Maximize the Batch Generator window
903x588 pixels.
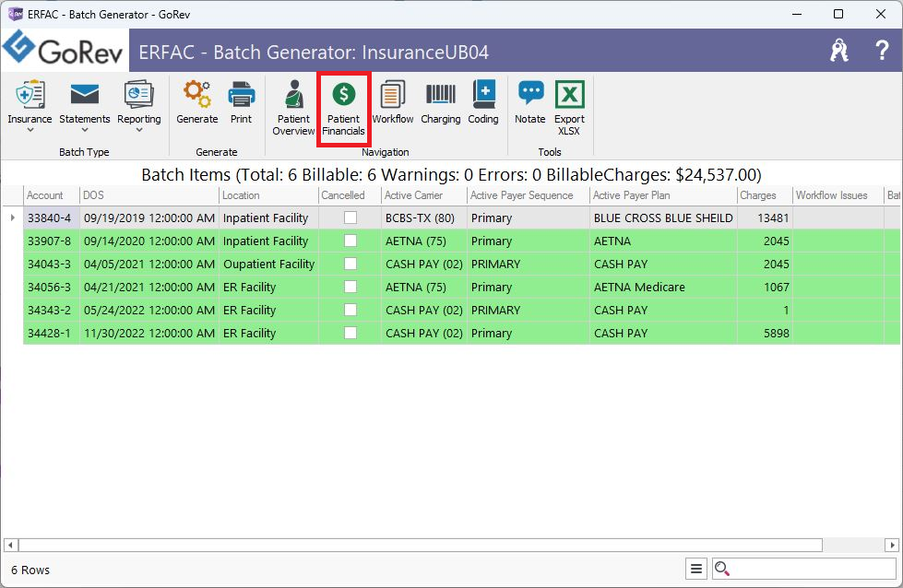(x=838, y=14)
